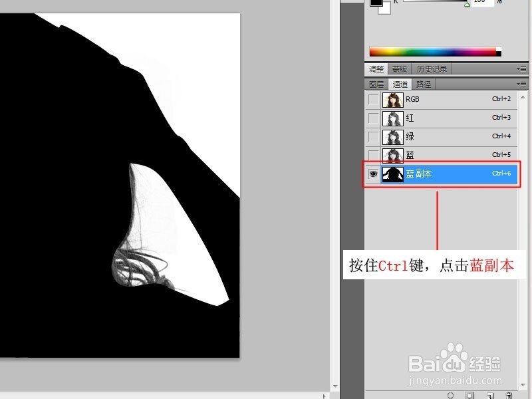The width and height of the screenshot is (532, 399).
Task: Switch to the 历史记录 tab
Action: tap(432, 69)
